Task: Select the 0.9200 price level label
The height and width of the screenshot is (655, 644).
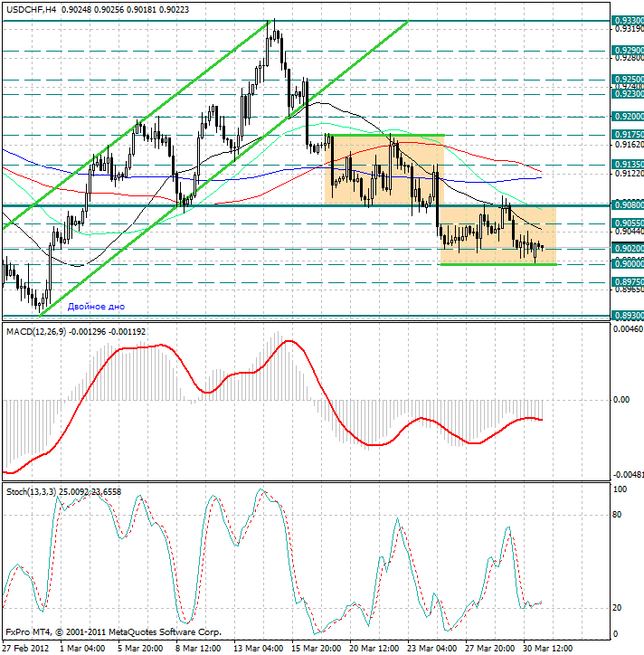Action: 628,117
